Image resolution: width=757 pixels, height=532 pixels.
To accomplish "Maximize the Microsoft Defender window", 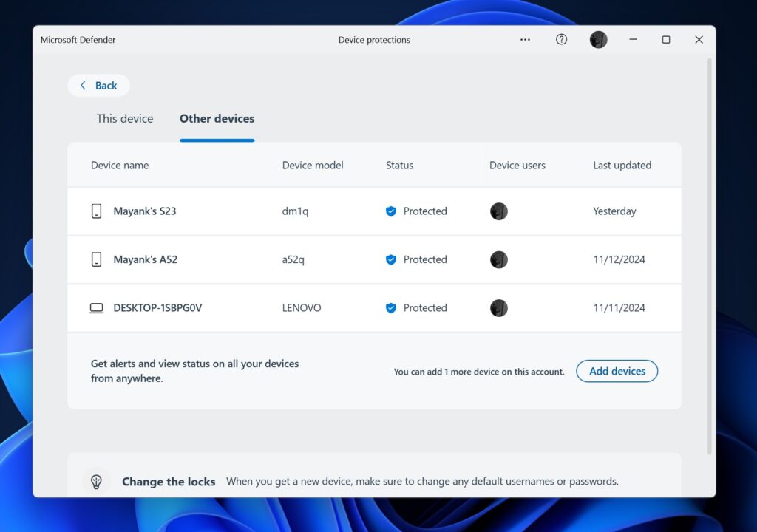I will (x=665, y=40).
